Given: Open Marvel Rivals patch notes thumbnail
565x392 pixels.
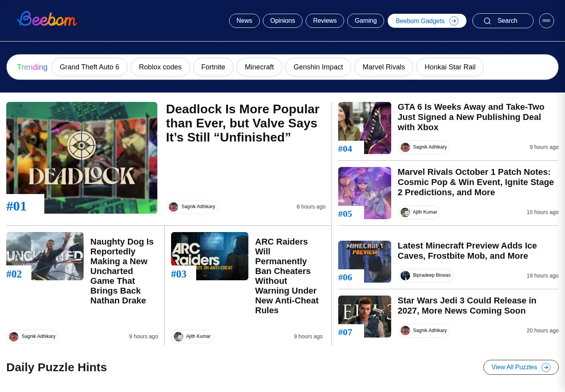Looking at the screenshot, I should [x=365, y=193].
